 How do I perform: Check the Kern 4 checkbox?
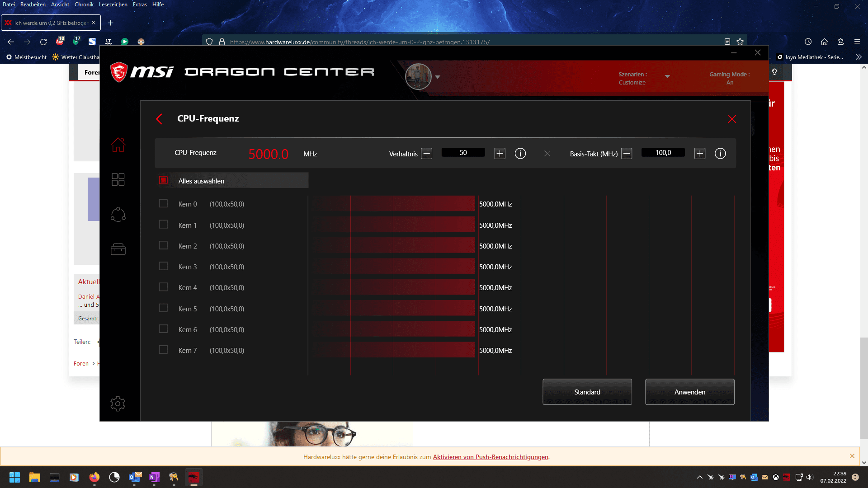tap(163, 287)
